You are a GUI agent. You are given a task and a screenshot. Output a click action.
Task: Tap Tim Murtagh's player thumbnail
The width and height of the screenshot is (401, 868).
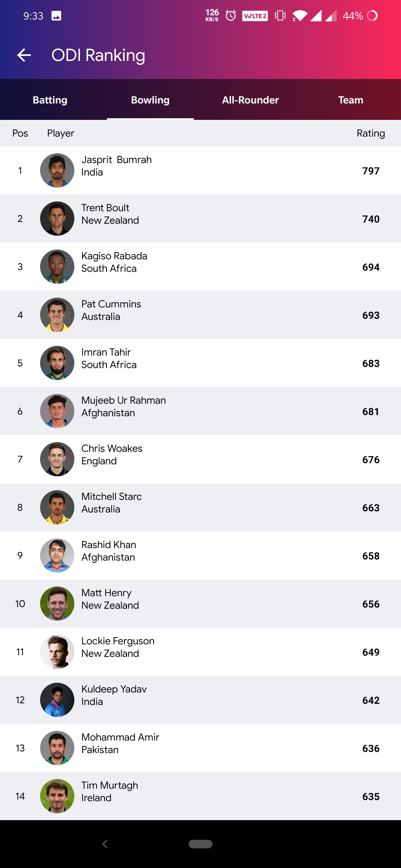(x=57, y=796)
